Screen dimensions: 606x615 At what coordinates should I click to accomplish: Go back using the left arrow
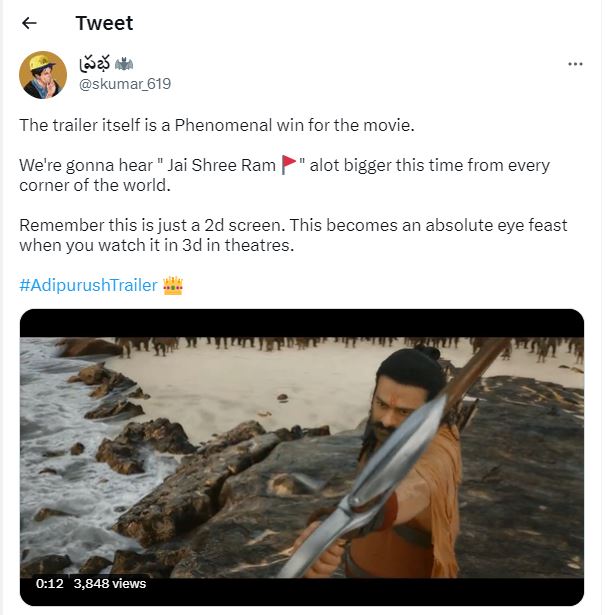(29, 23)
